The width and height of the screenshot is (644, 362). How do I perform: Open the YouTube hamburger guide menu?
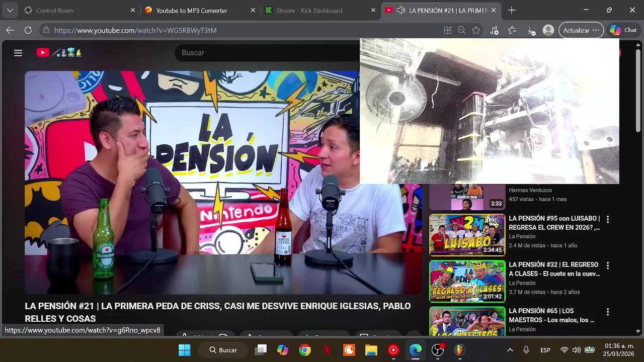pyautogui.click(x=18, y=53)
